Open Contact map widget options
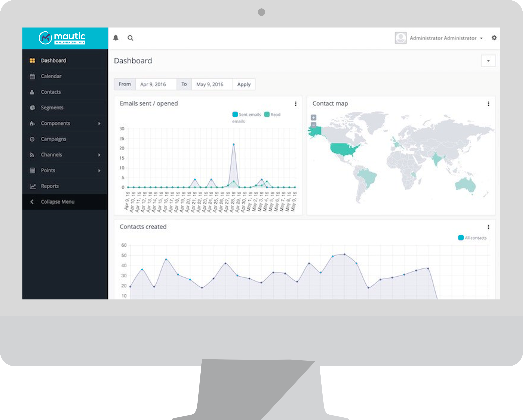523x420 pixels. tap(488, 104)
